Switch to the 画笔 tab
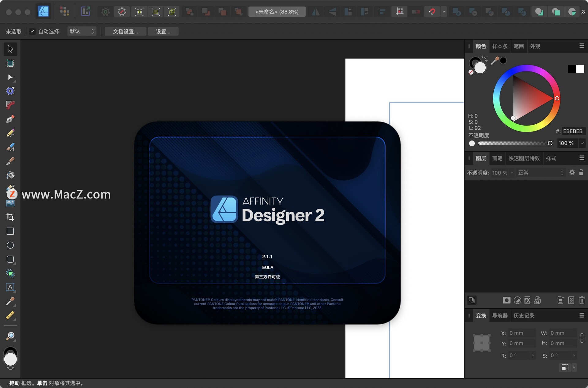This screenshot has width=588, height=388. coord(497,158)
